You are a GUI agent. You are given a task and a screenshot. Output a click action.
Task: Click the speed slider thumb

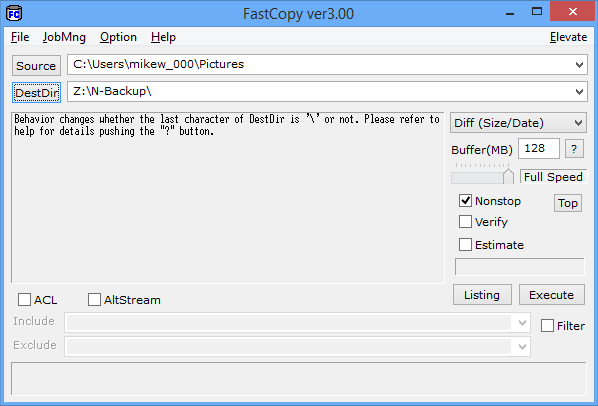pos(508,176)
